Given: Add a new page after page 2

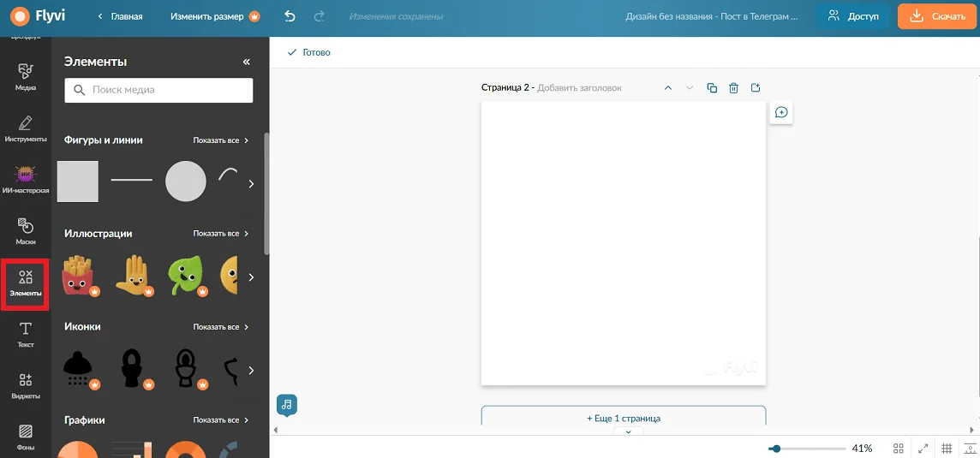Looking at the screenshot, I should [x=756, y=88].
